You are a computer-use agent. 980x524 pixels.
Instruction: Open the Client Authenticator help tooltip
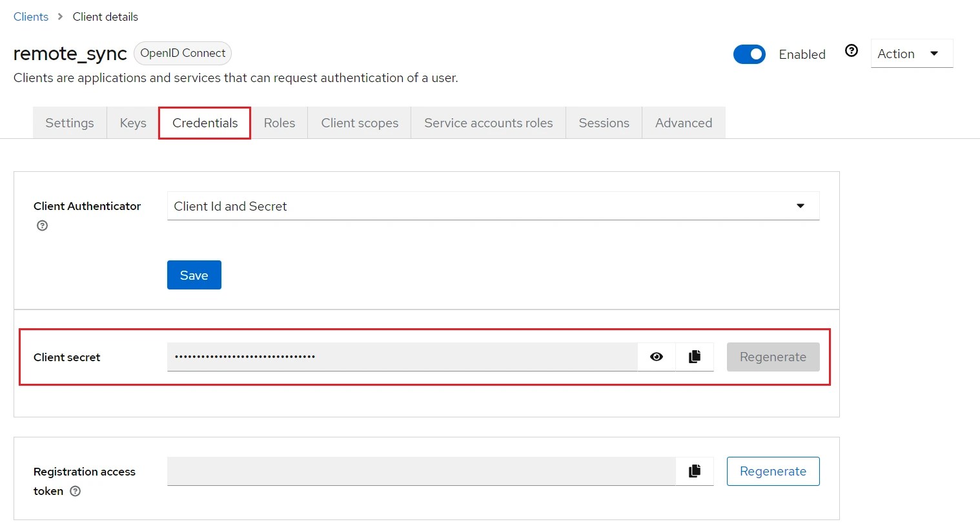pos(42,225)
